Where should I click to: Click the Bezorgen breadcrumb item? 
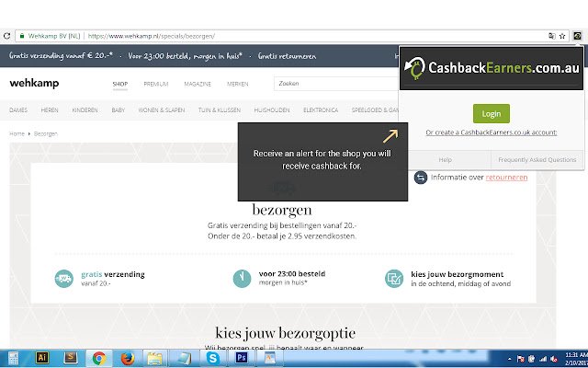pos(46,133)
